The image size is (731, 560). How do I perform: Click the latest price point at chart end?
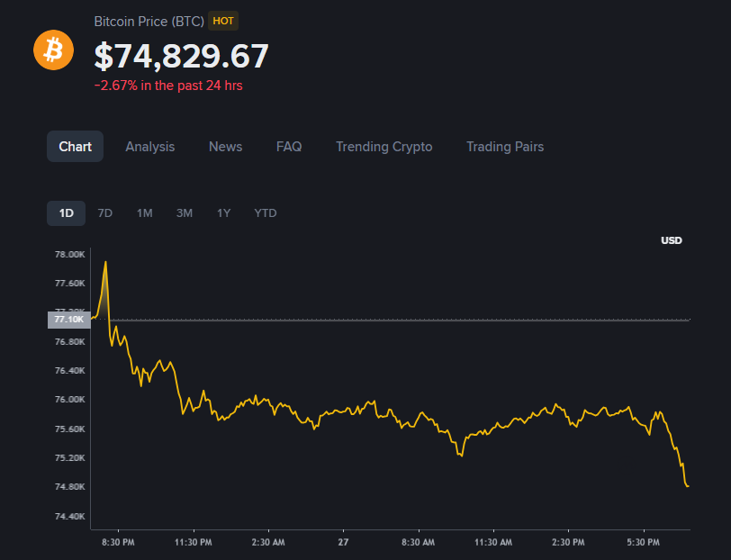tap(688, 486)
